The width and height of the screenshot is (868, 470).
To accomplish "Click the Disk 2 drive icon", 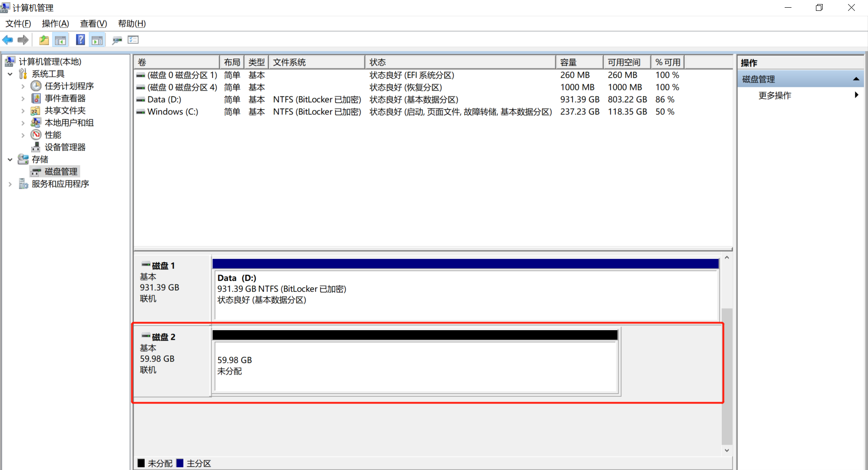I will click(146, 336).
